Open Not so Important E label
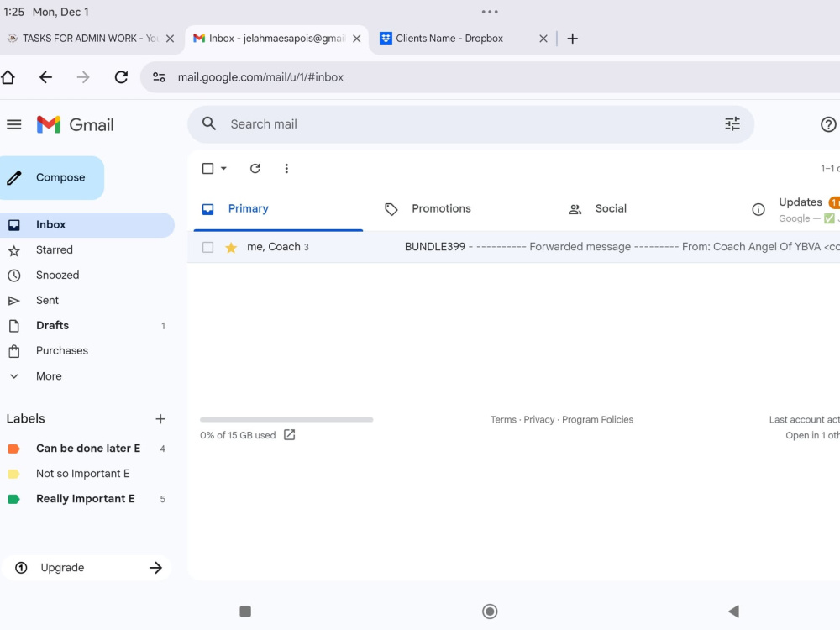840x630 pixels. 87,474
